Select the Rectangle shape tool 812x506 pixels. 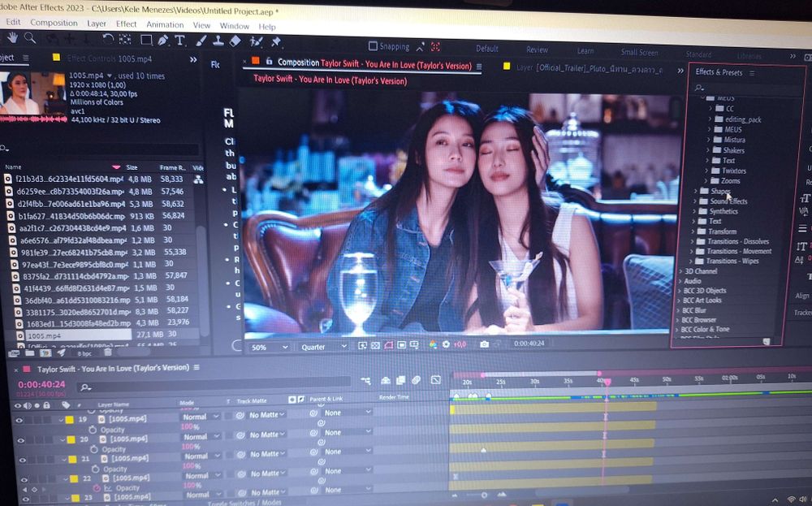pyautogui.click(x=146, y=40)
